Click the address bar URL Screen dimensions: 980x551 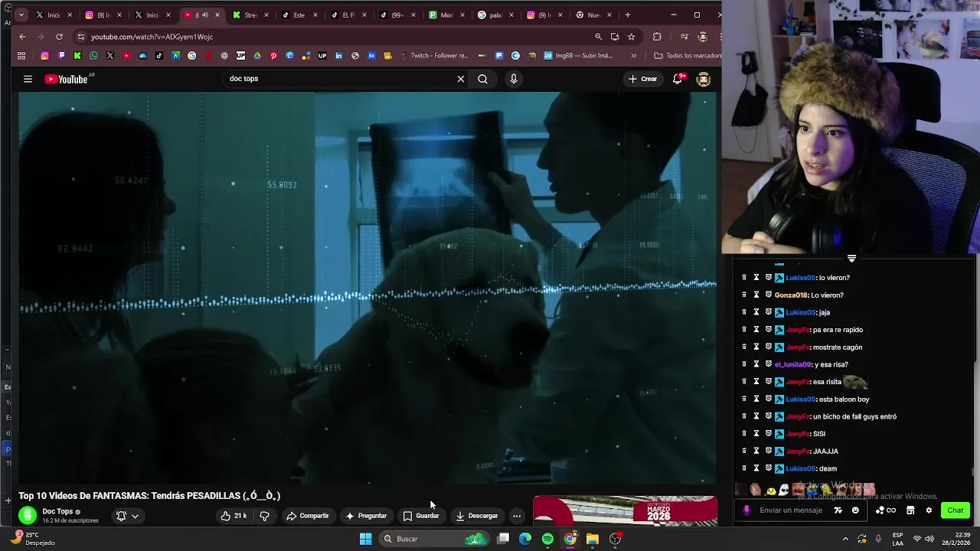[x=152, y=37]
